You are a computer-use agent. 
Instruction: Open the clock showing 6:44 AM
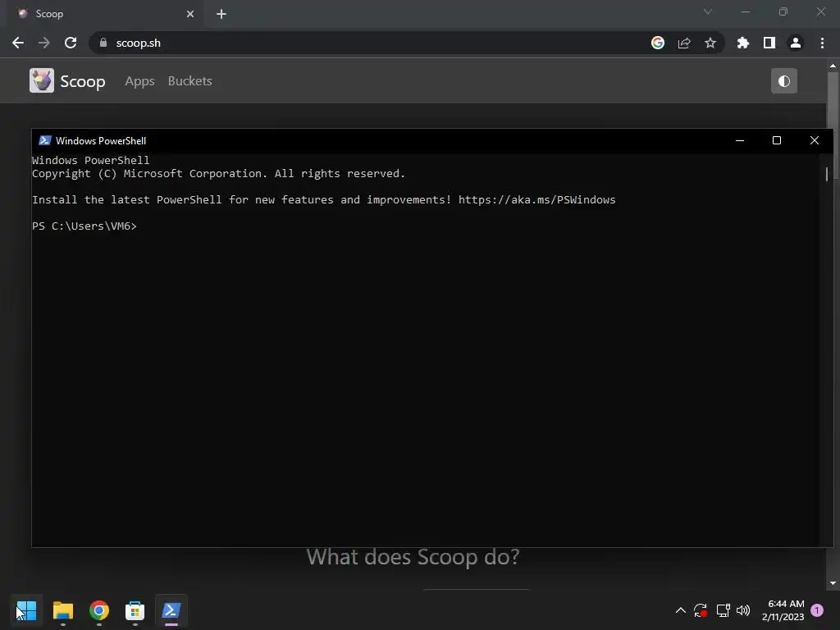coord(783,610)
